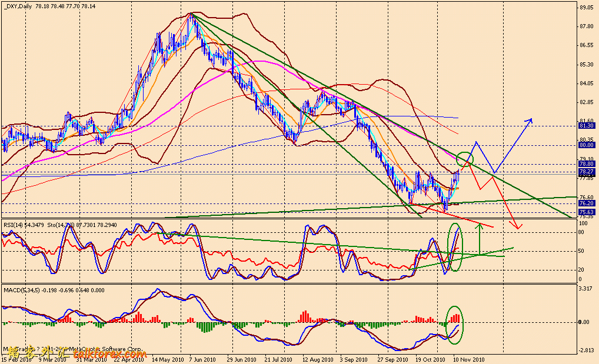Select the 75.63 level price tag
The height and width of the screenshot is (364, 599).
[x=587, y=212]
